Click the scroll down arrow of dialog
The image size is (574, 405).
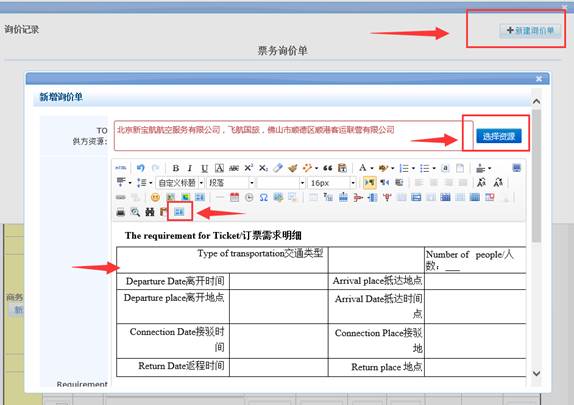click(x=536, y=374)
